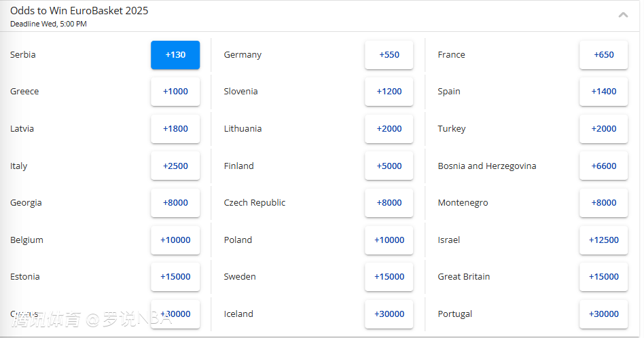The height and width of the screenshot is (338, 644).
Task: Choose France +650 odds button
Action: click(604, 55)
